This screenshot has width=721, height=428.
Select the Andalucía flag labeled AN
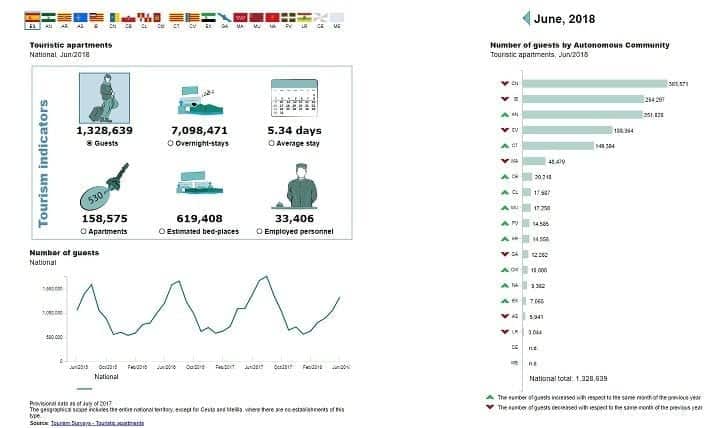tap(48, 18)
